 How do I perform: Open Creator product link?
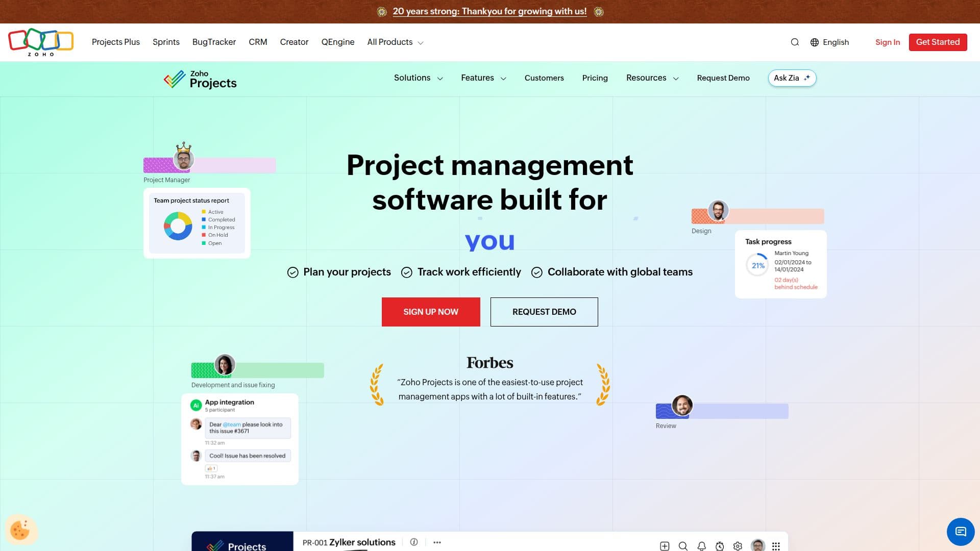(x=294, y=42)
